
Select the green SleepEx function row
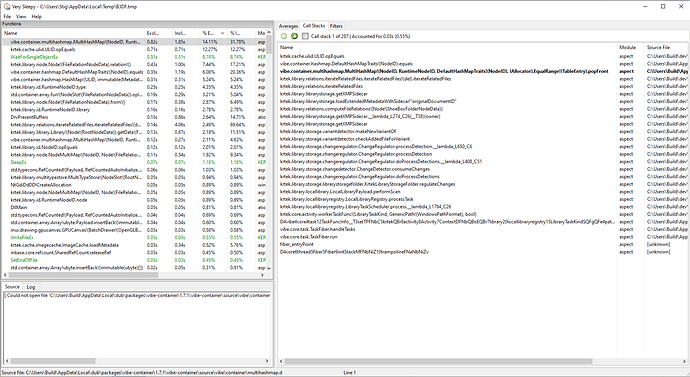pos(134,162)
